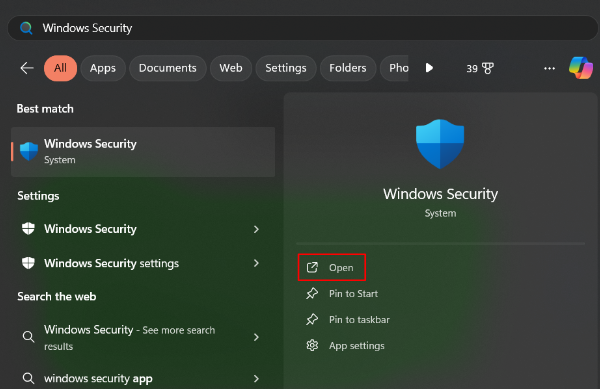600x389 pixels.
Task: Select the Windows Security best match result
Action: click(143, 152)
